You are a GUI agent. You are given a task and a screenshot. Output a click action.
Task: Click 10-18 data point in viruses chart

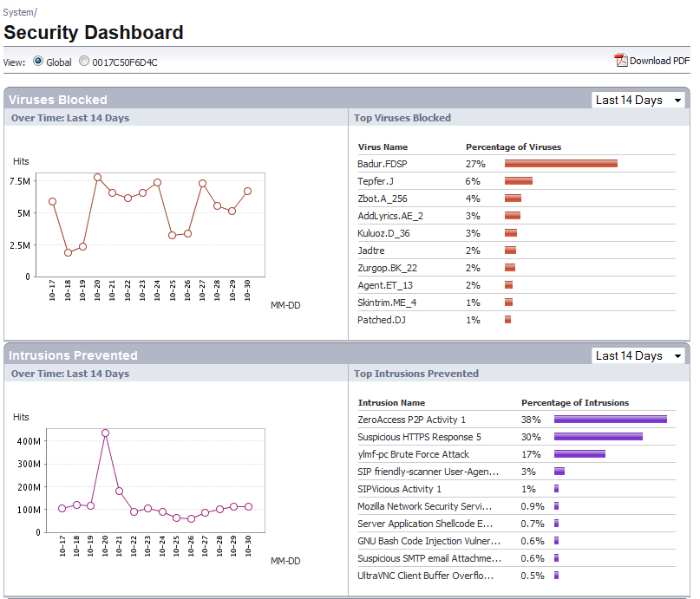coord(68,252)
